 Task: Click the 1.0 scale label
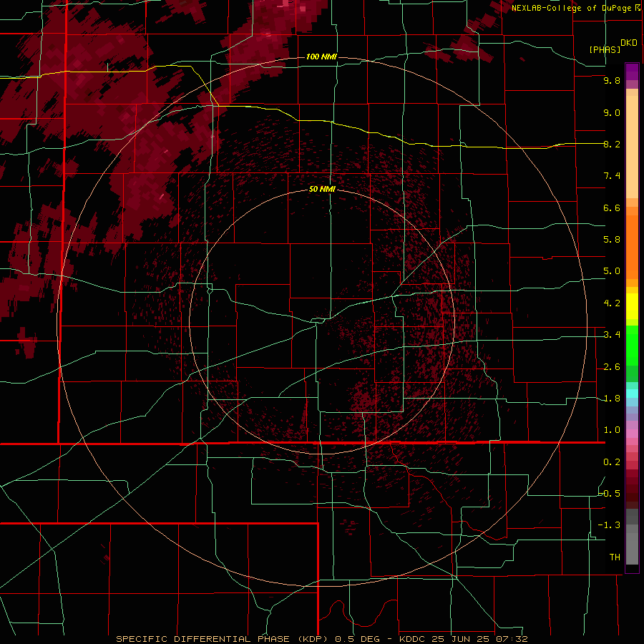coord(612,430)
